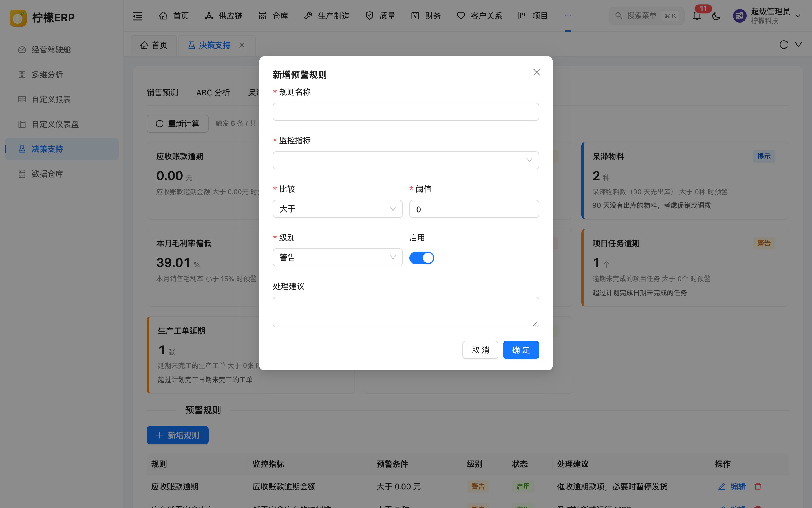Close the 新增预警规则 dialog
This screenshot has height=508, width=812.
(x=537, y=72)
